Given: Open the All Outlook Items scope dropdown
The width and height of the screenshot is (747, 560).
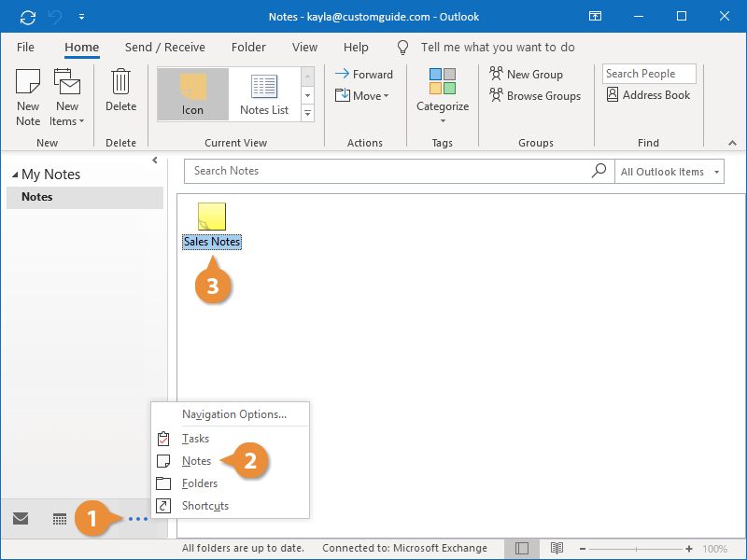Looking at the screenshot, I should 669,172.
